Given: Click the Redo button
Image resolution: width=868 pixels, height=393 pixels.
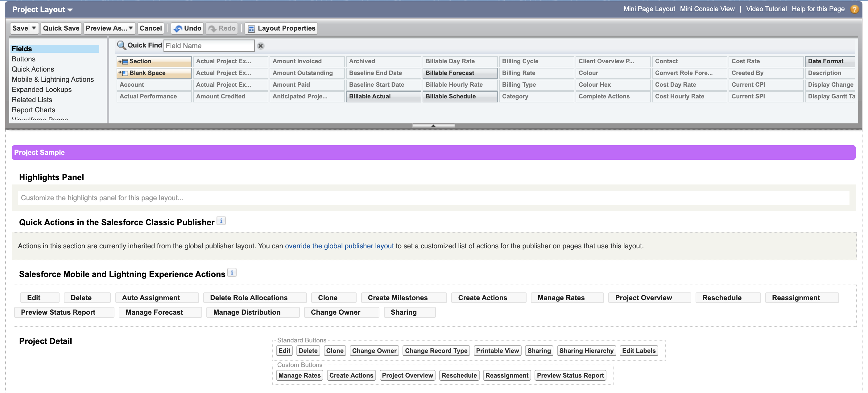Looking at the screenshot, I should coord(222,28).
